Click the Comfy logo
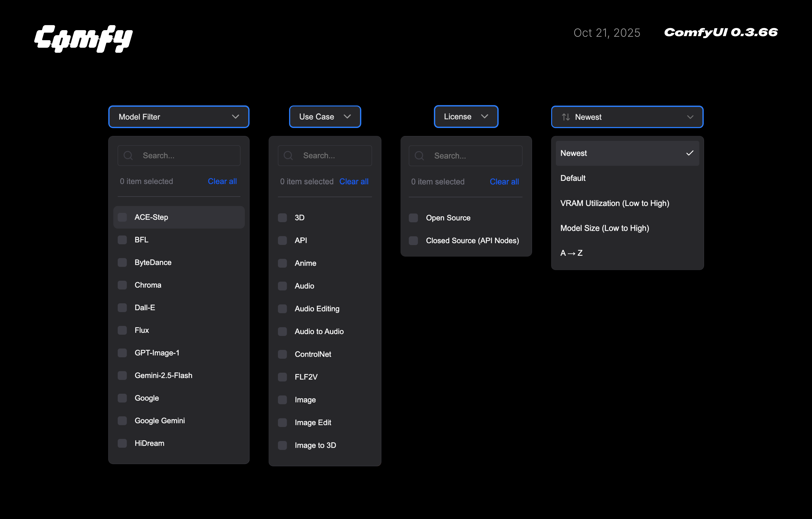 tap(83, 38)
